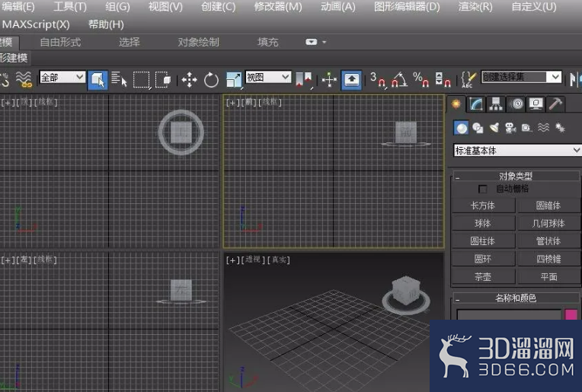This screenshot has height=392, width=582.
Task: Open the Utilities hammer panel tab
Action: 555,104
